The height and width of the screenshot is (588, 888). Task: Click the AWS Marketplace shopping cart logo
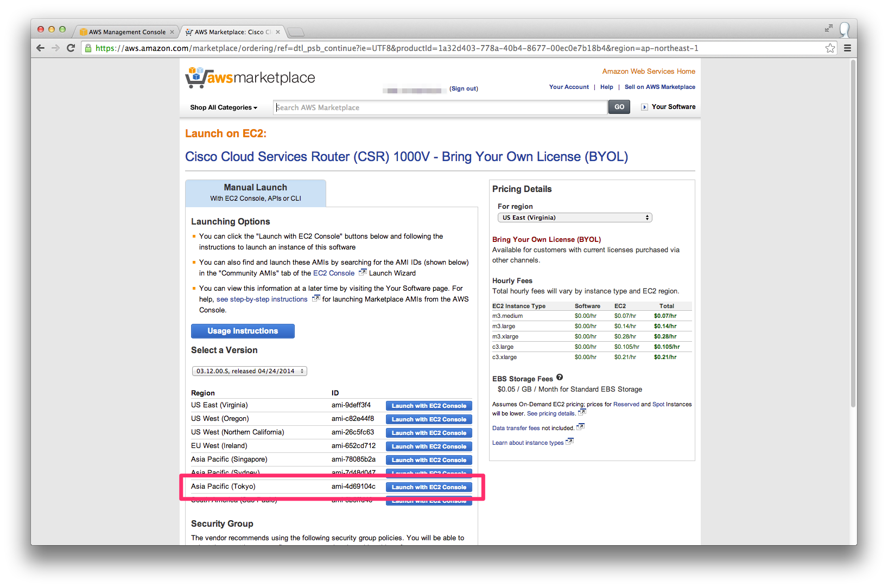click(x=195, y=76)
